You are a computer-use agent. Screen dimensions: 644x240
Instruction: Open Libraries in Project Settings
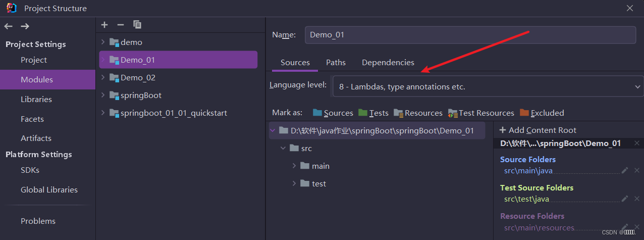tap(36, 100)
